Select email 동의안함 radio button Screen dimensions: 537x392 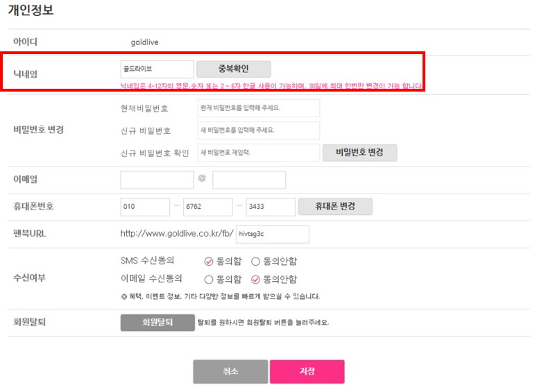[x=255, y=280]
